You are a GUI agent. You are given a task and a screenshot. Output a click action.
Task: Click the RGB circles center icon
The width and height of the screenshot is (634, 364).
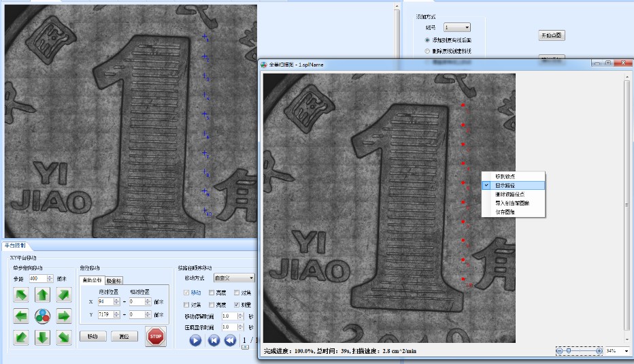[x=42, y=316]
